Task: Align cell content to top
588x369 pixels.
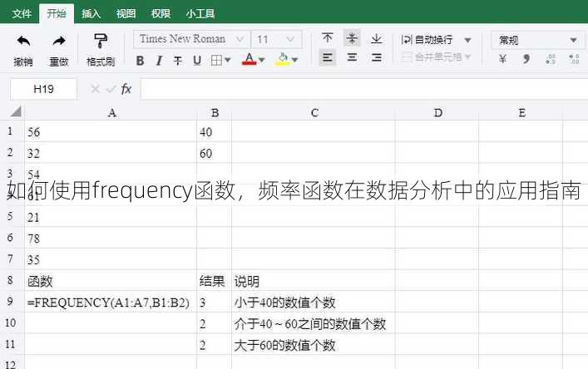Action: [x=328, y=38]
